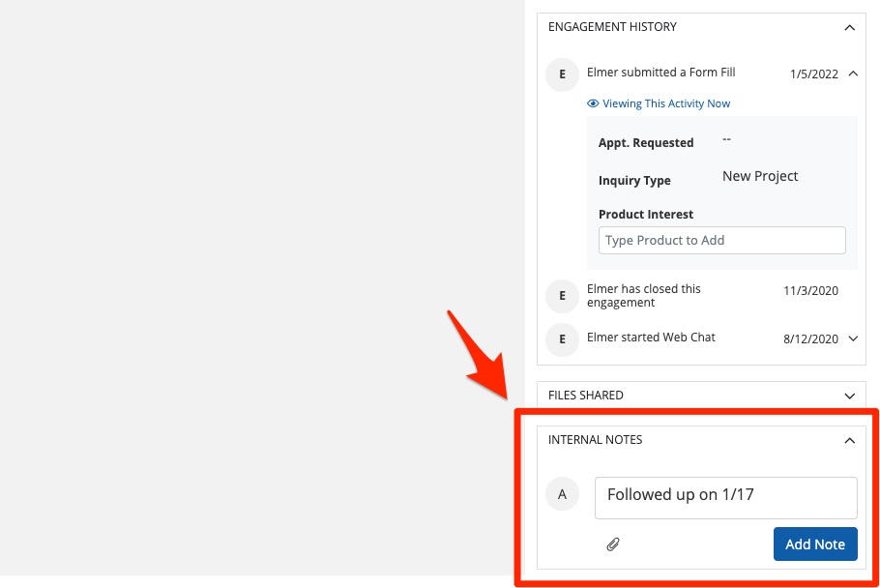Collapse the Internal Notes section chevron
880x588 pixels.
pos(849,440)
